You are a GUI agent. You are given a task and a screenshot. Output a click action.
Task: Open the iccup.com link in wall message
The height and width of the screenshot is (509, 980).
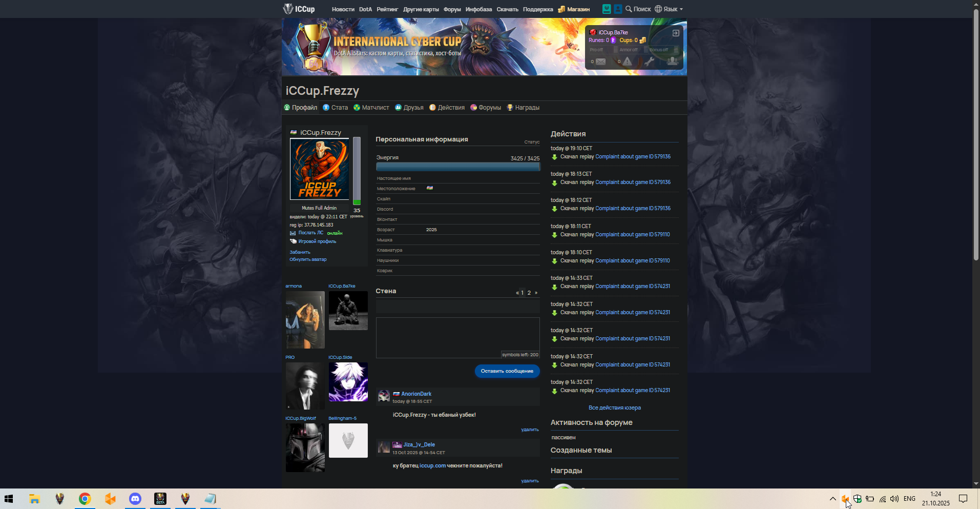[432, 465]
